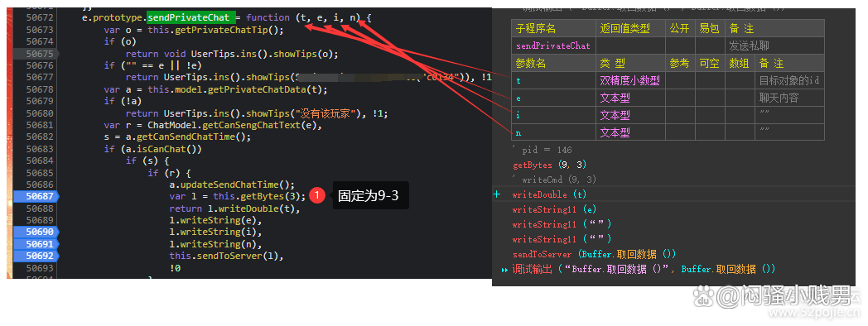Select parameter name i in the table

[x=553, y=115]
